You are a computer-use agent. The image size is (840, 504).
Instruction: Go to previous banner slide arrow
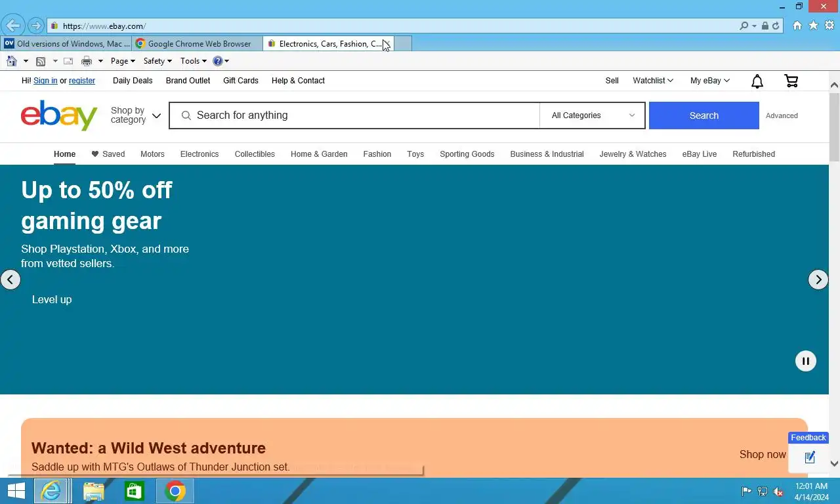pyautogui.click(x=10, y=280)
